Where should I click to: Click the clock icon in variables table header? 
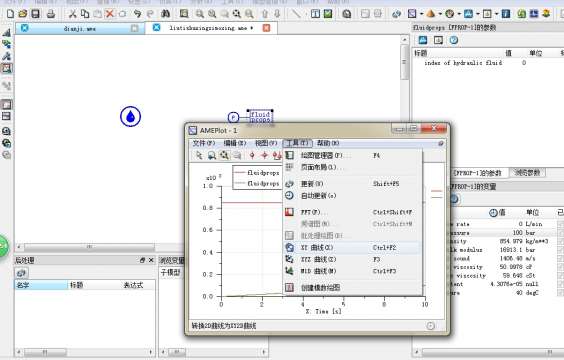(493, 213)
